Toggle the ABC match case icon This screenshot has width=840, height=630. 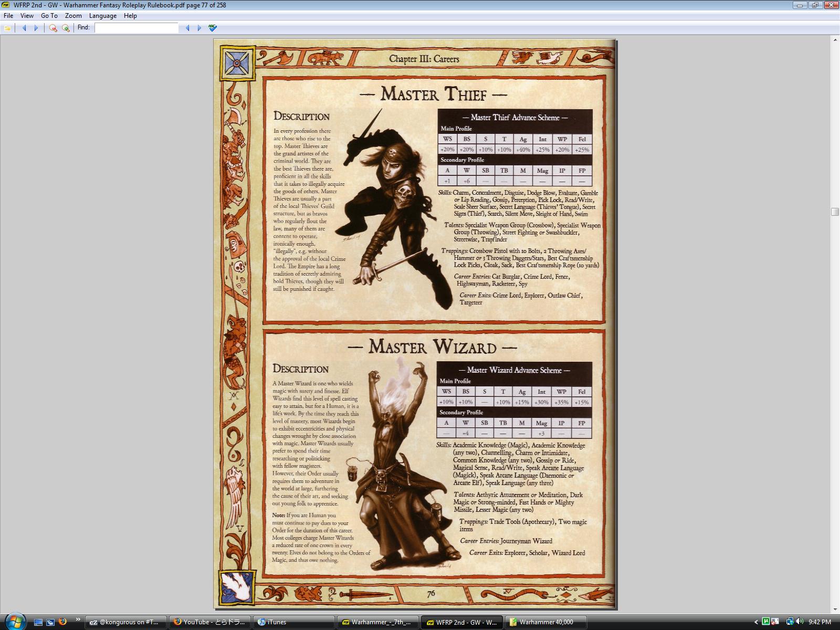213,28
